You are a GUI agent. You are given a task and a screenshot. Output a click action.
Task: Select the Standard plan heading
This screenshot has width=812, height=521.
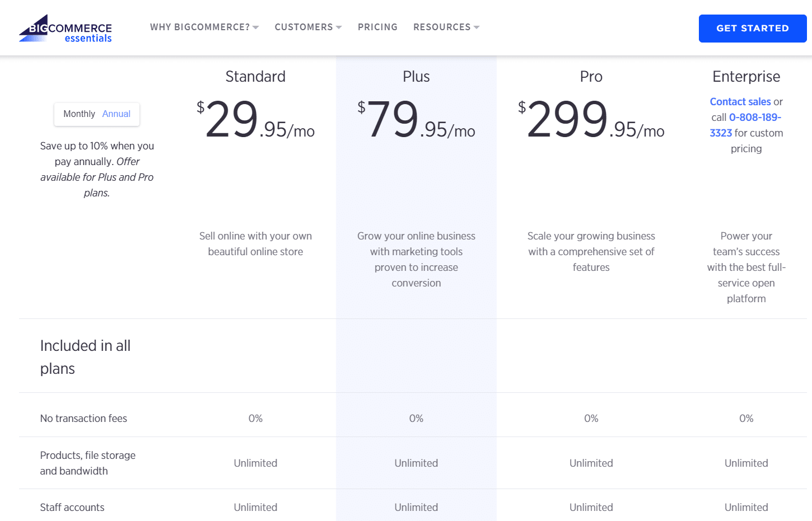(x=255, y=77)
